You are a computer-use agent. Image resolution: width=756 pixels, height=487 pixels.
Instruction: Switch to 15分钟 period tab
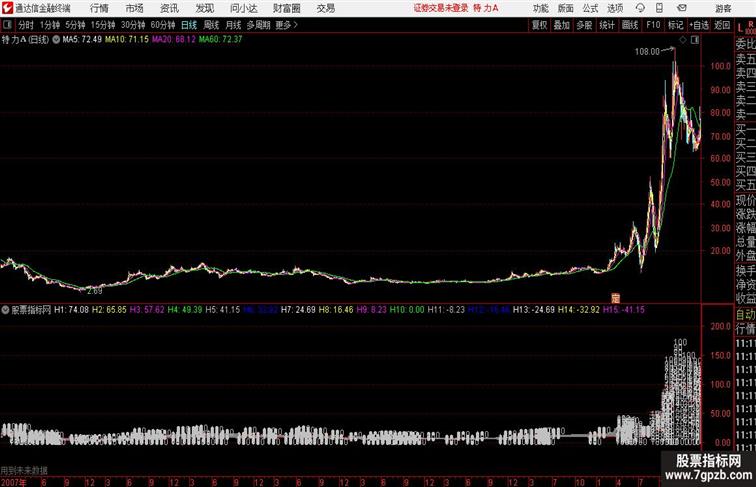coord(103,25)
